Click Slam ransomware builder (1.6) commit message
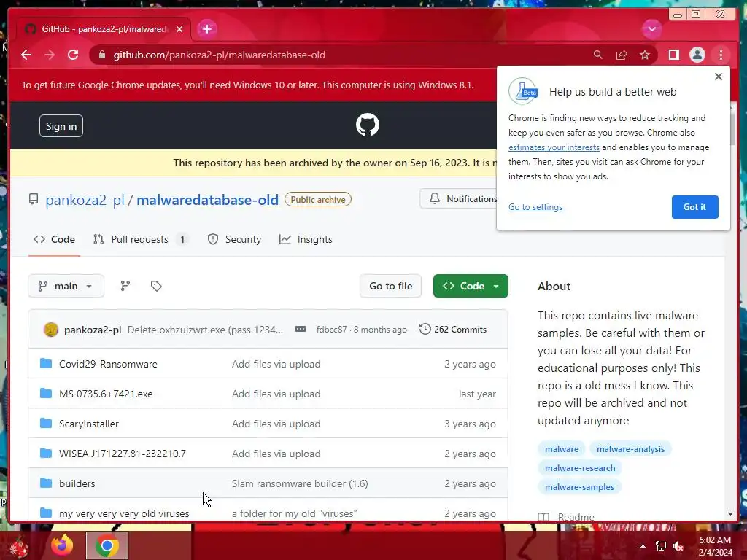Screen dimensions: 747x560 [x=300, y=484]
